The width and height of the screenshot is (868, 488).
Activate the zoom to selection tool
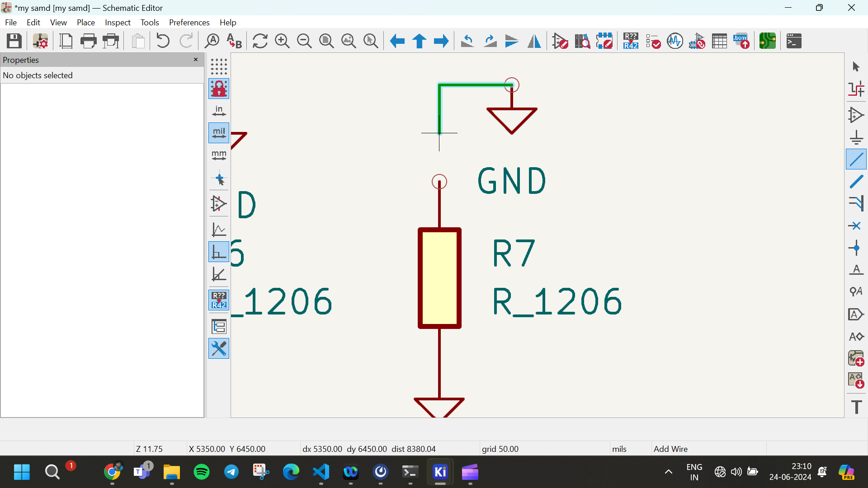(371, 41)
